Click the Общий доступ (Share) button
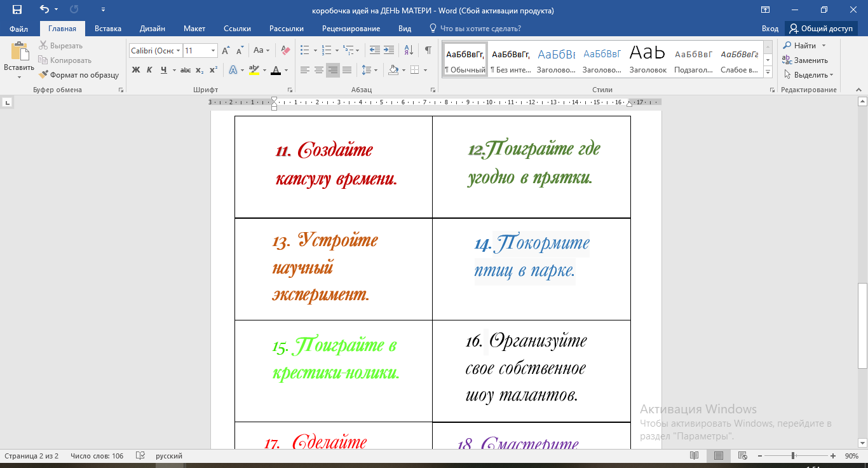This screenshot has height=468, width=868. (822, 29)
